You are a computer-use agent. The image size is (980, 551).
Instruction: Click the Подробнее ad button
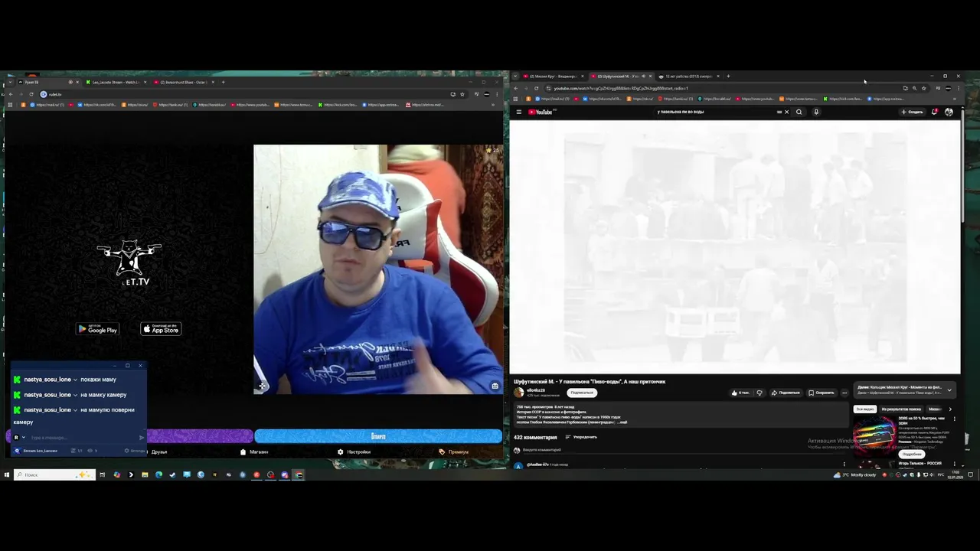click(912, 454)
